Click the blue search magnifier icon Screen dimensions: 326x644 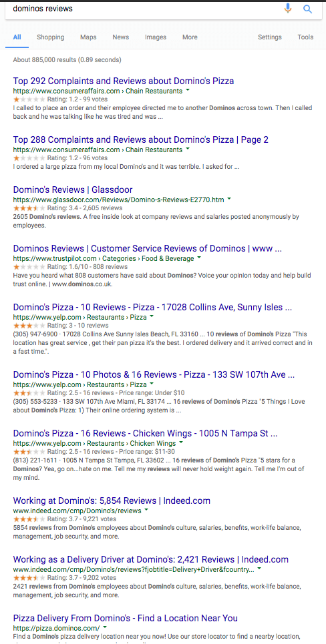click(x=307, y=9)
